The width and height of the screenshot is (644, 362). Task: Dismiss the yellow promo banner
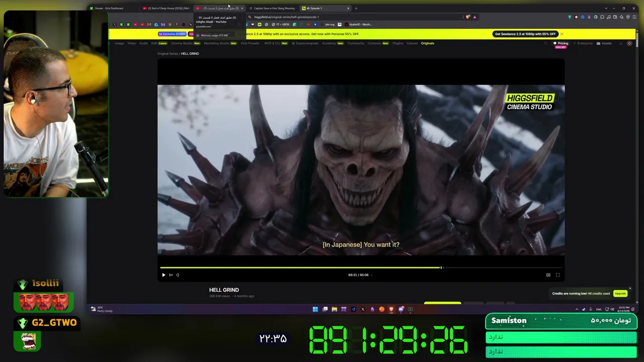point(561,34)
